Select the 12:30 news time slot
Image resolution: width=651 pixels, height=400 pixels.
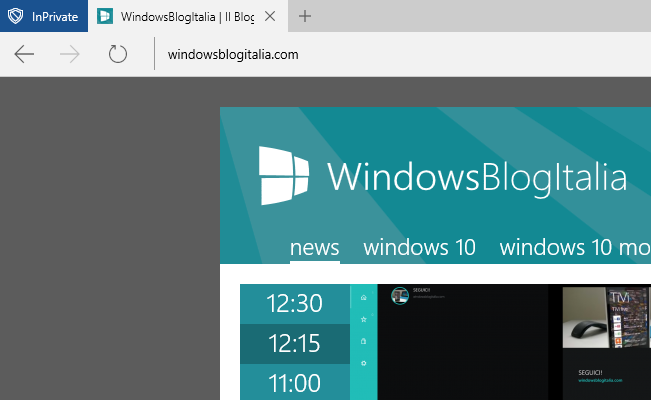295,304
